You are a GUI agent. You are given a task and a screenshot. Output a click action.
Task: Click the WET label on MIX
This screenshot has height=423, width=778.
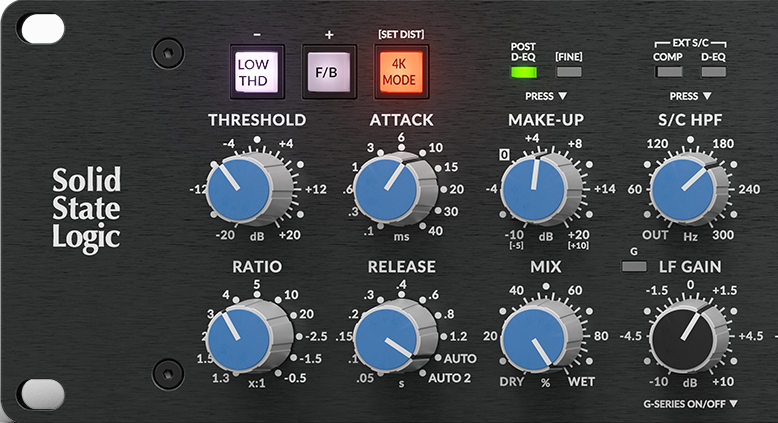click(581, 382)
